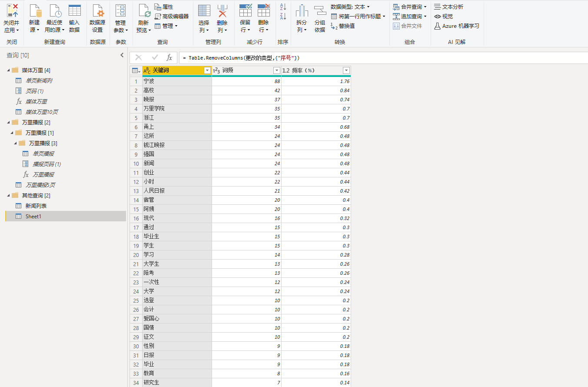Open the Advanced Editor (高级编辑器)

172,17
